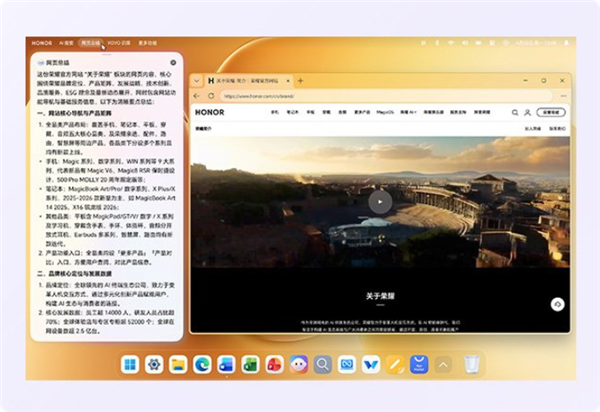Screen dimensions: 600x412
Task: Open the Settings gear in dock
Action: [x=154, y=365]
